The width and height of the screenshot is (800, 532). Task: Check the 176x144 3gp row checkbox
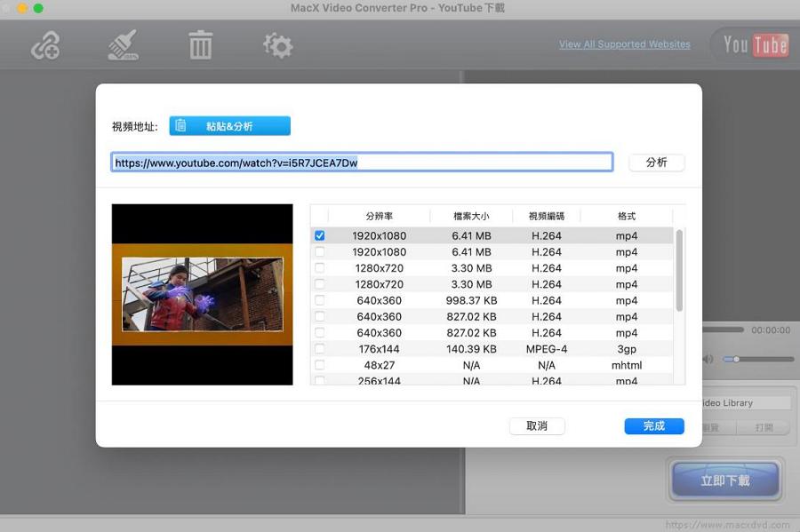[319, 349]
